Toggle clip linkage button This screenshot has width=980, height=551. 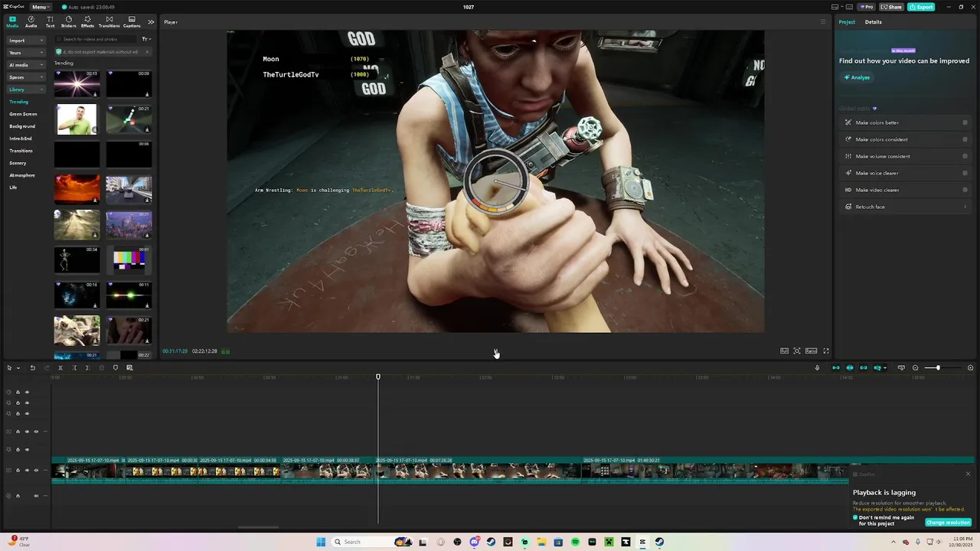pos(864,367)
